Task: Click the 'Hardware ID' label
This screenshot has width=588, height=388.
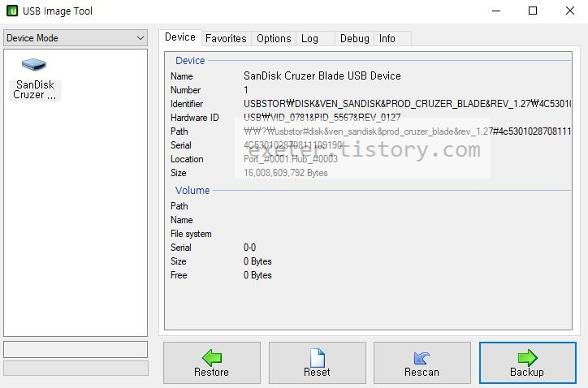Action: 195,118
